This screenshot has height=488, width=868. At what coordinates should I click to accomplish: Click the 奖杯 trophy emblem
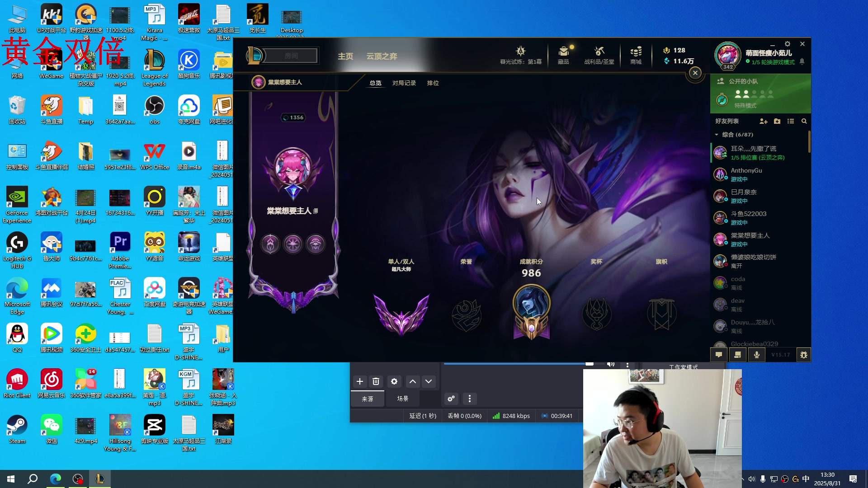(x=597, y=314)
